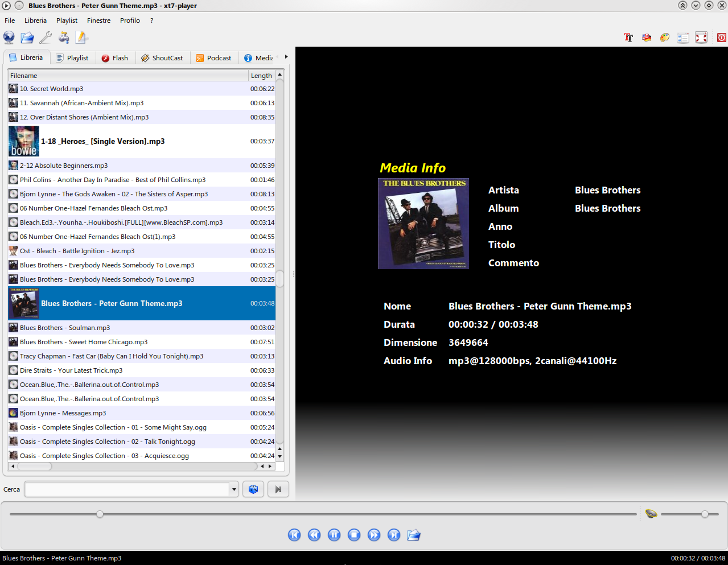Image resolution: width=728 pixels, height=565 pixels.
Task: Open file via folder icon near playback controls
Action: pos(414,535)
